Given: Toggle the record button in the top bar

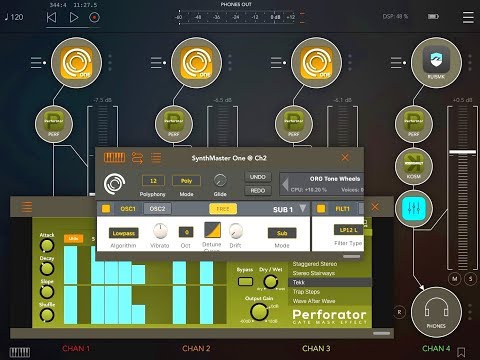Looking at the screenshot, I should 94,17.
